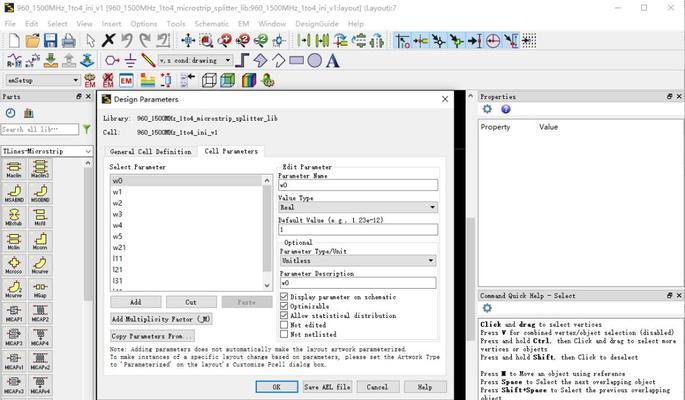The image size is (685, 400).
Task: Switch to General Cell Definition tab
Action: (150, 151)
